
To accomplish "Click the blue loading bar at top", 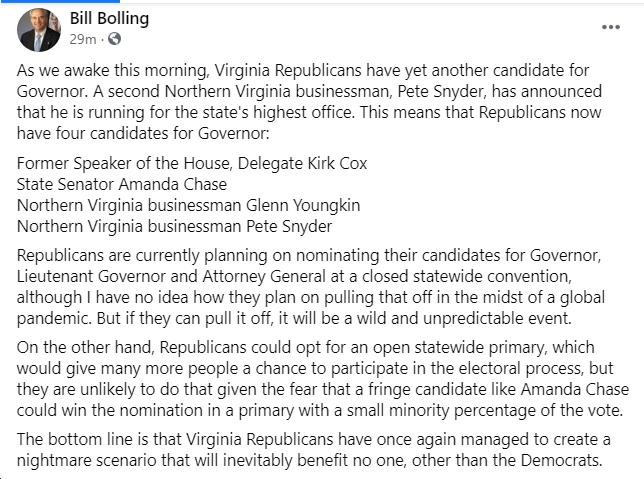I will (x=60, y=1).
